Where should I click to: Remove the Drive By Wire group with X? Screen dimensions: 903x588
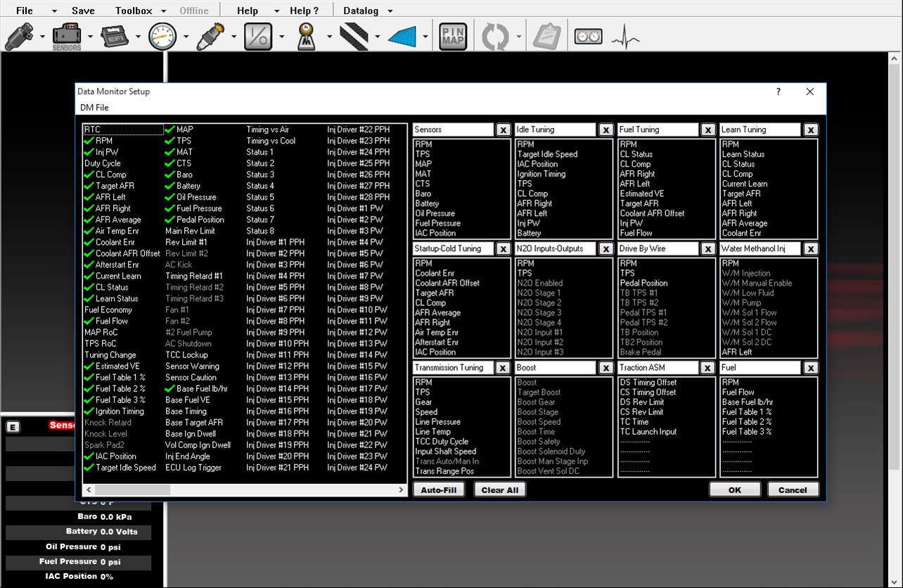coord(708,249)
